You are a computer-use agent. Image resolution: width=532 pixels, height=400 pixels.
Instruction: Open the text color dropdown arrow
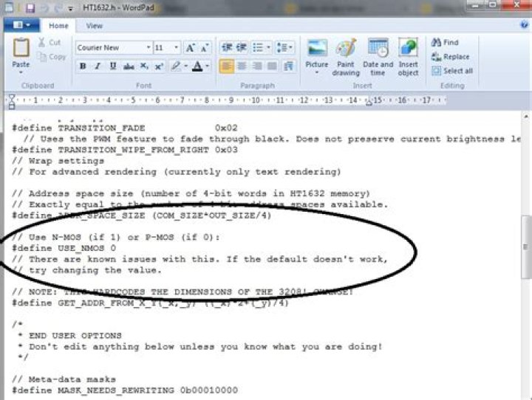click(208, 66)
